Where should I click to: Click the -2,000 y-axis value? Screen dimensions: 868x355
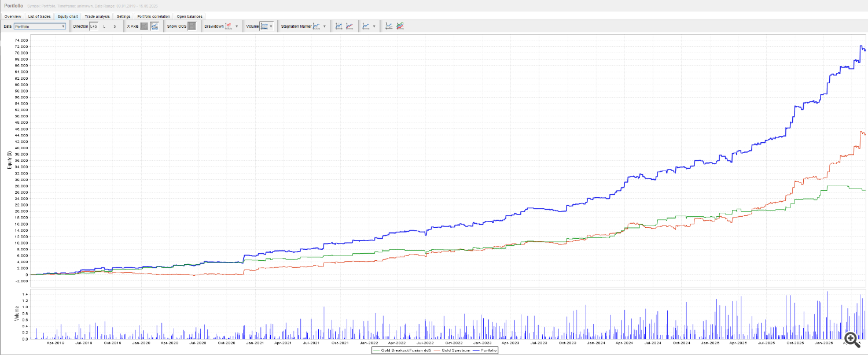[21, 281]
